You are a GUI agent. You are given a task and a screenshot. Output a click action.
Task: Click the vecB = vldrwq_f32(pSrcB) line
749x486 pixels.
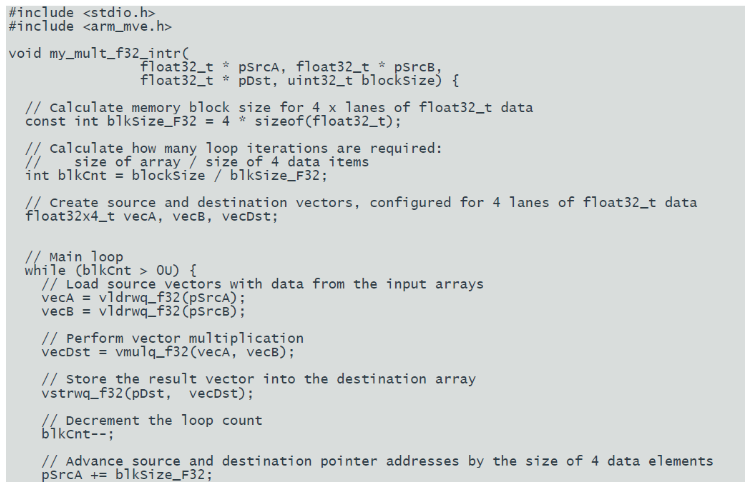pyautogui.click(x=143, y=311)
